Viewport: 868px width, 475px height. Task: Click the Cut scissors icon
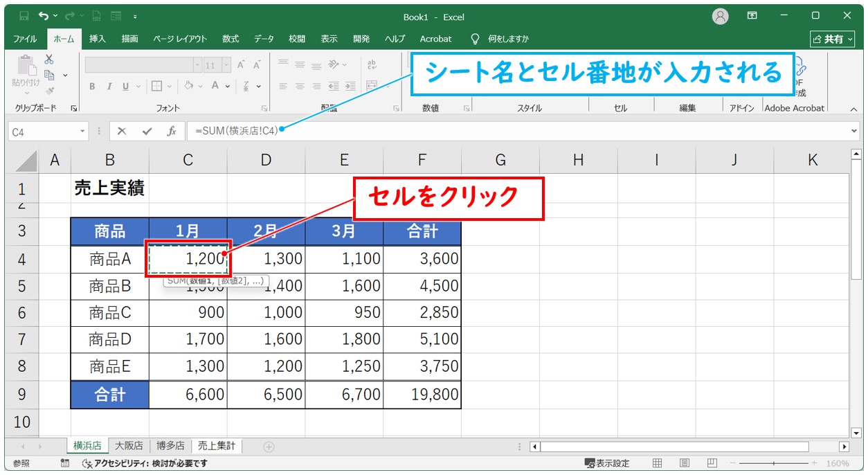tap(49, 60)
